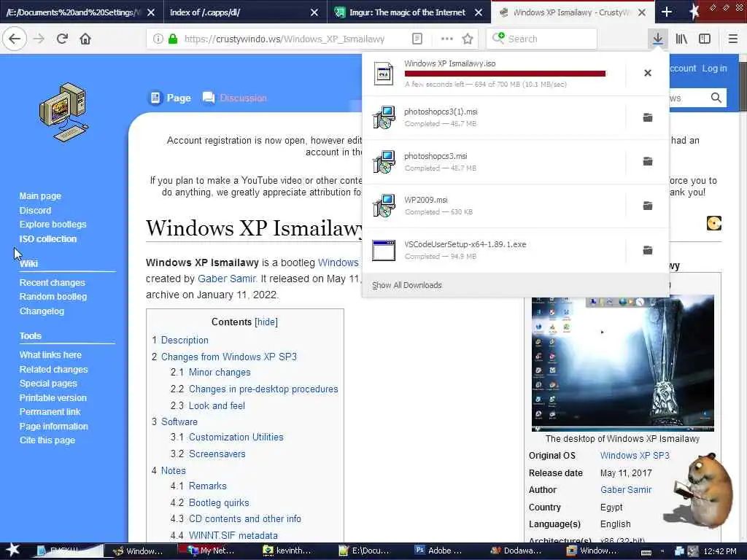Click Show All Downloads
The width and height of the screenshot is (747, 560).
click(x=407, y=285)
